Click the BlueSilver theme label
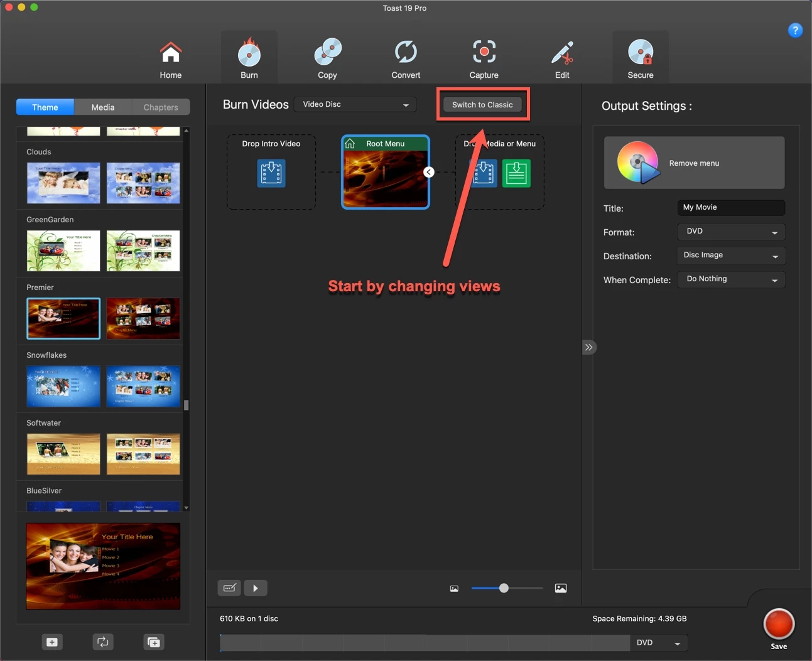 [x=44, y=491]
